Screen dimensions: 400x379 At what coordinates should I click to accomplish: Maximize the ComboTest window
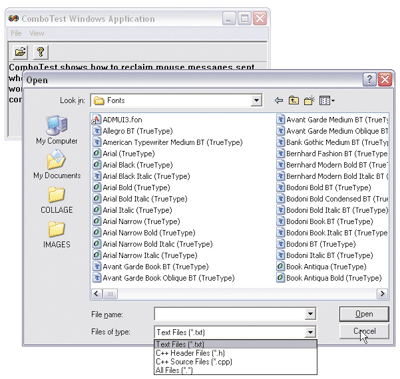click(244, 18)
